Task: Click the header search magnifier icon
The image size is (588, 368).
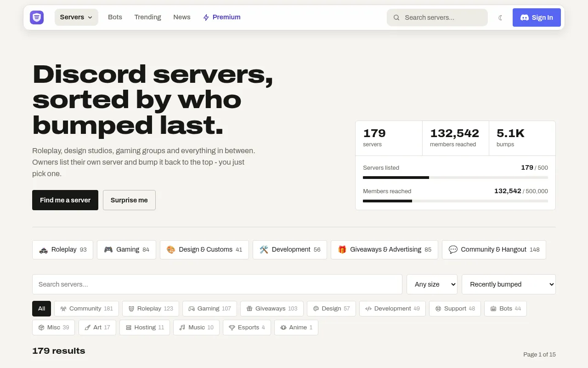Action: tap(396, 17)
